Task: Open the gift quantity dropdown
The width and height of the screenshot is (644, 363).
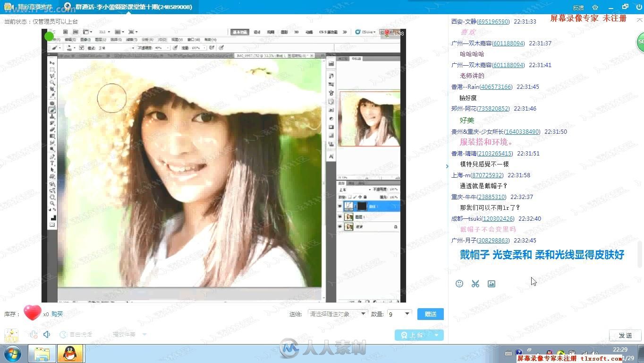Action: [x=399, y=314]
